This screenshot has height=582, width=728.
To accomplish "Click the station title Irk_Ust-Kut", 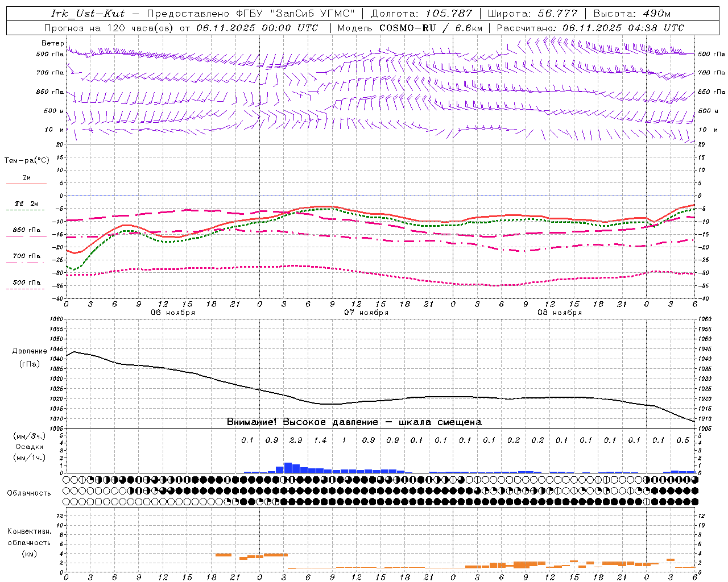I will (88, 14).
